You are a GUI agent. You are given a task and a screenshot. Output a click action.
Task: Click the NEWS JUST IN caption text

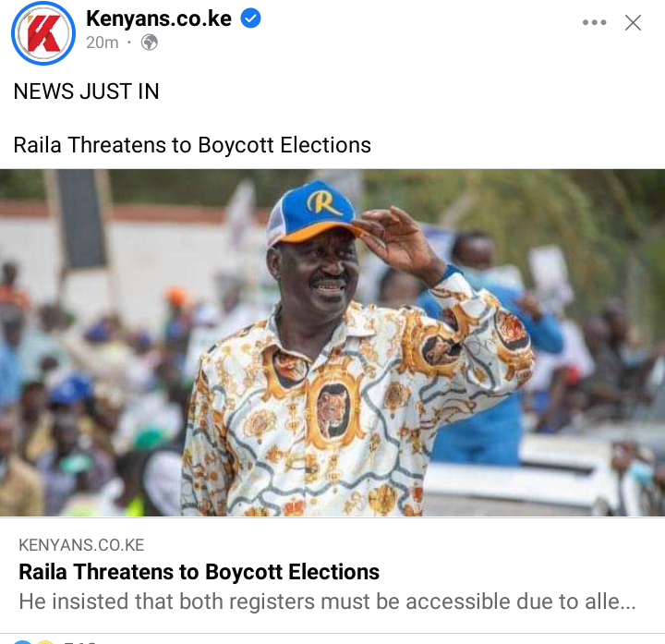87,91
